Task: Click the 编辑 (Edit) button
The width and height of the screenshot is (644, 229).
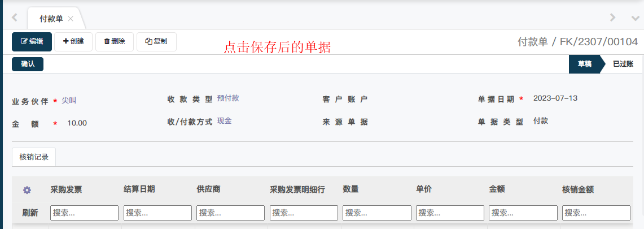Action: coord(32,41)
